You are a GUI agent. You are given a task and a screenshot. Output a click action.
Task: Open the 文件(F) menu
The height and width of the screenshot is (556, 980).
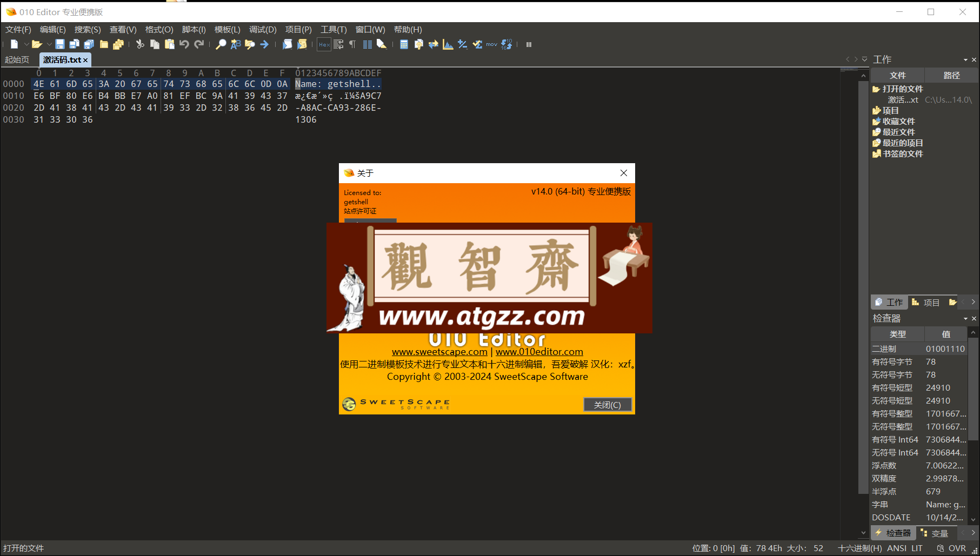18,29
